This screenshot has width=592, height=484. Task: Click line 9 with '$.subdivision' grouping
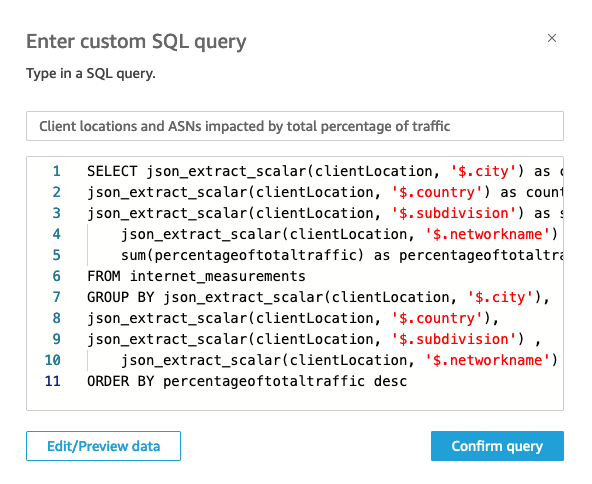pos(314,339)
